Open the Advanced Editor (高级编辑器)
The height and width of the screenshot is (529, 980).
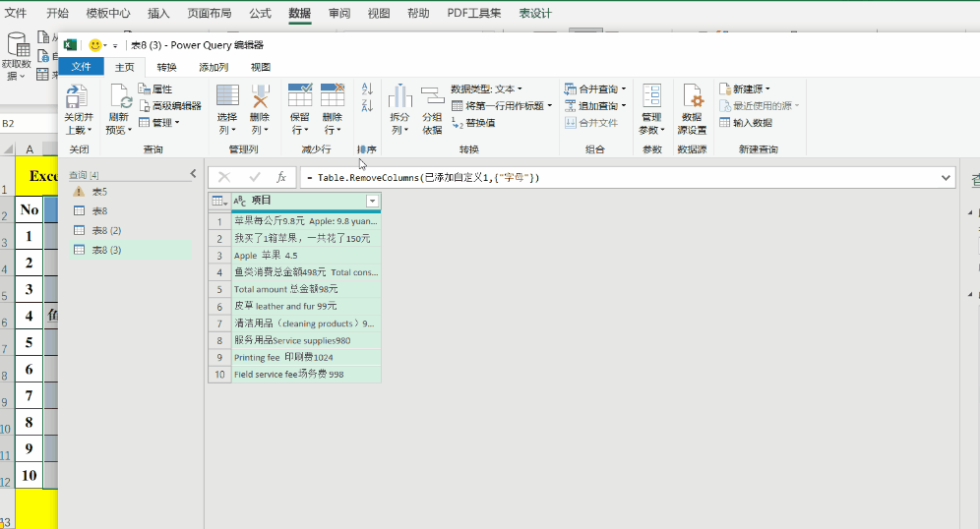170,105
